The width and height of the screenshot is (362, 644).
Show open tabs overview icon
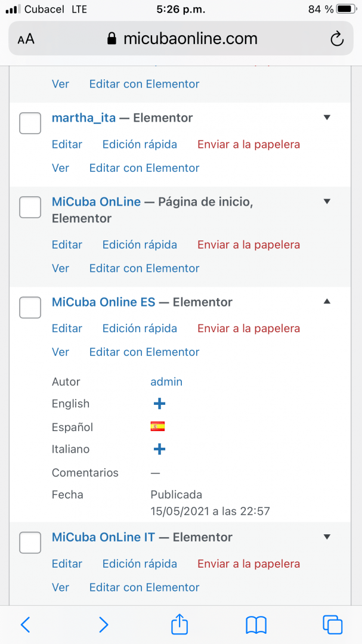(x=333, y=625)
